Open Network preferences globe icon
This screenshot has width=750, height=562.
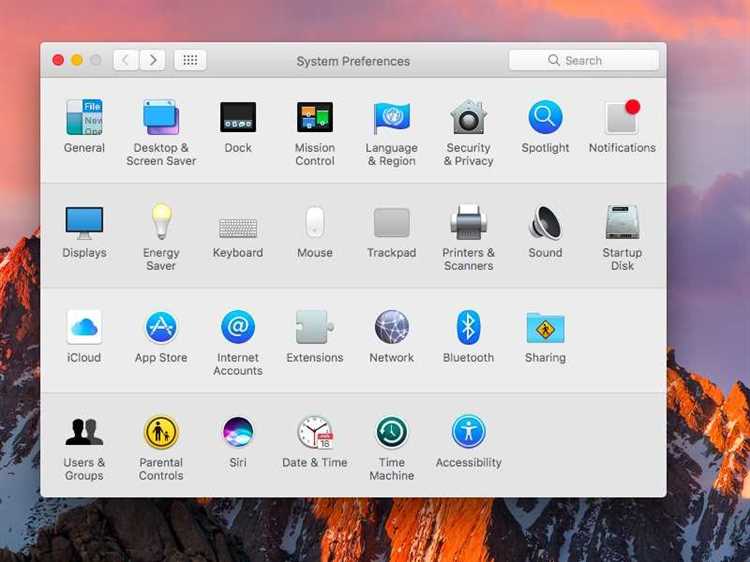[391, 327]
